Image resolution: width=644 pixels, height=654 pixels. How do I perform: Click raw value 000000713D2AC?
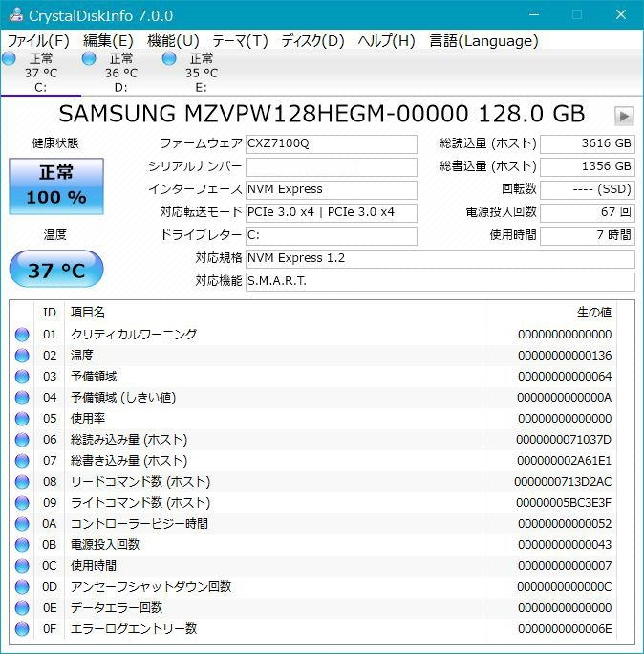[x=563, y=482]
